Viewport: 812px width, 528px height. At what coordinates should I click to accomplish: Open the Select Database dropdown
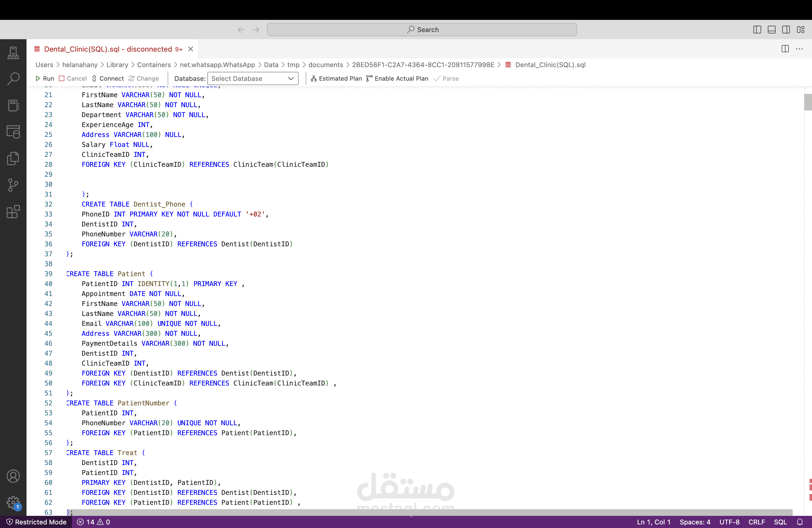pos(253,78)
